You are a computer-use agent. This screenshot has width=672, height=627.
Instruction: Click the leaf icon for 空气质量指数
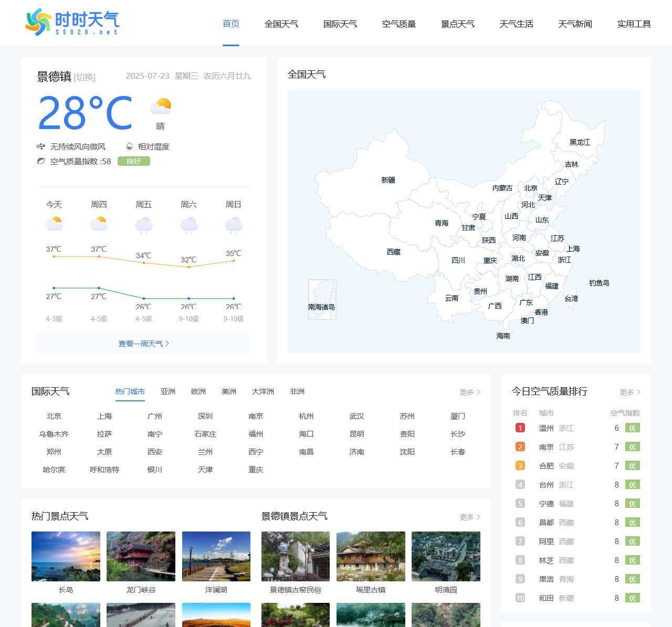pos(40,162)
